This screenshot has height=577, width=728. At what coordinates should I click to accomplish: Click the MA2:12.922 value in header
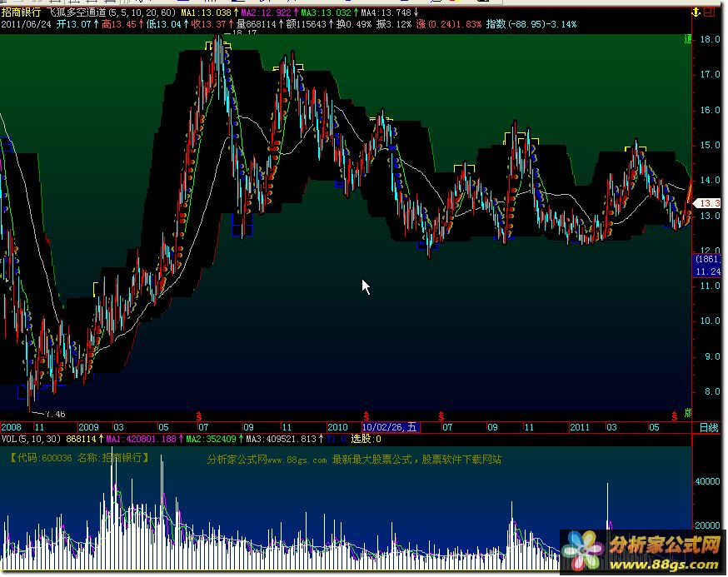pos(266,12)
